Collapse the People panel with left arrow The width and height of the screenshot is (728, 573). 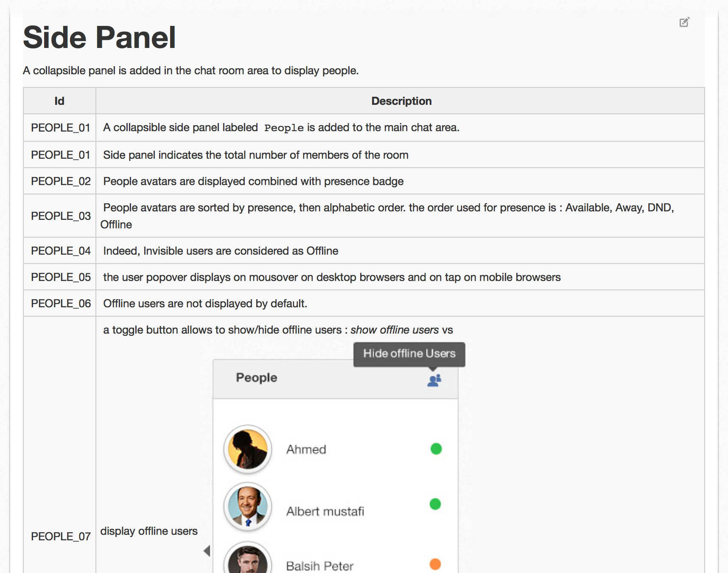coord(207,551)
